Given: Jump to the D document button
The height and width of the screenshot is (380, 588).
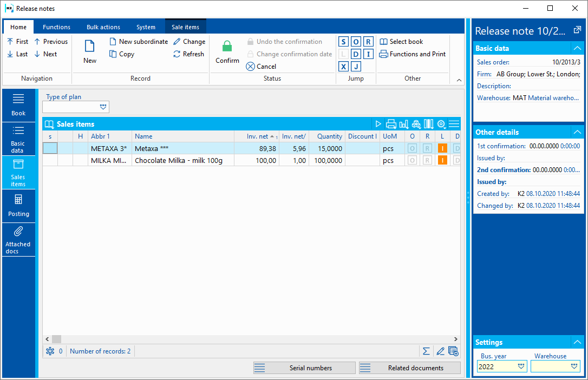Looking at the screenshot, I should (356, 54).
